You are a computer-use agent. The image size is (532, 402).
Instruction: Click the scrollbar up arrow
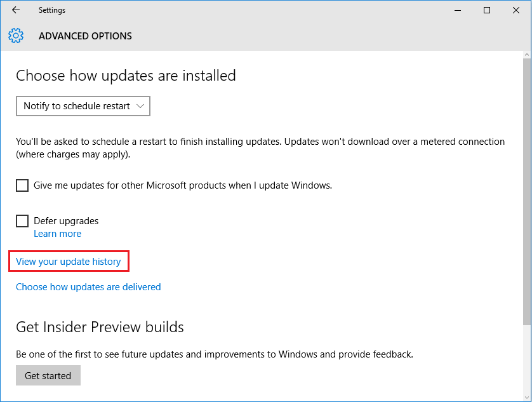526,56
